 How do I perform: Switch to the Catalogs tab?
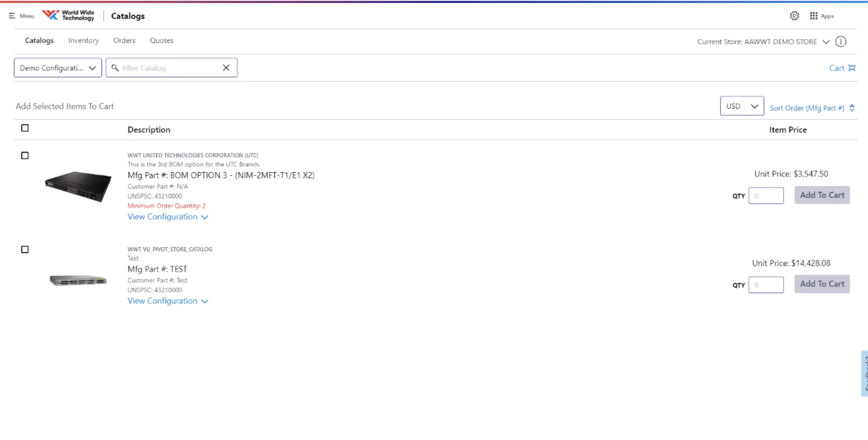[39, 40]
